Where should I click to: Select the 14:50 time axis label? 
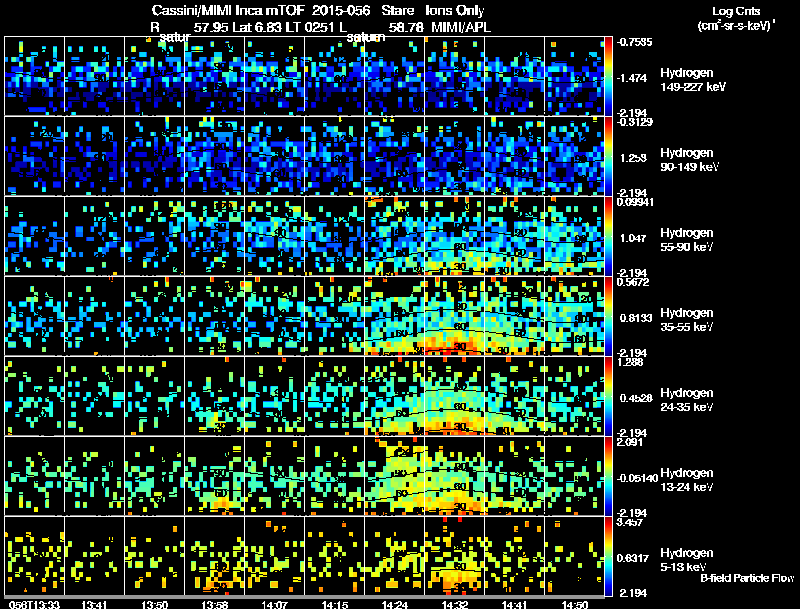pyautogui.click(x=574, y=604)
